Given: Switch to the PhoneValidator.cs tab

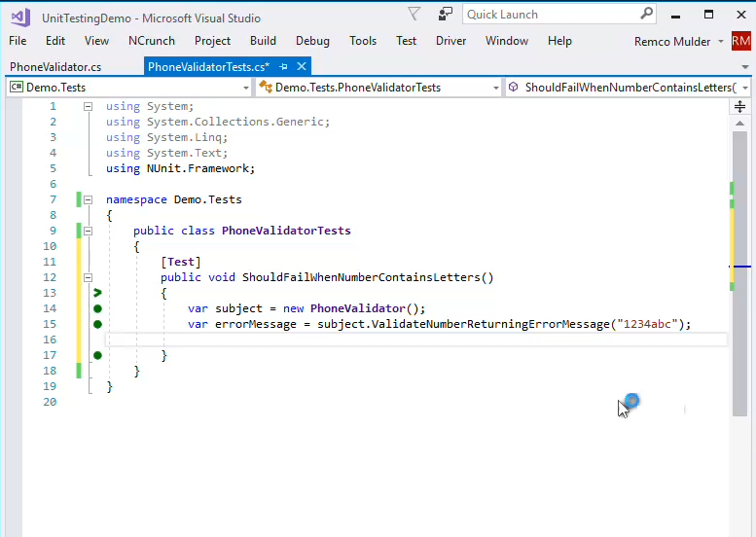Looking at the screenshot, I should 55,67.
